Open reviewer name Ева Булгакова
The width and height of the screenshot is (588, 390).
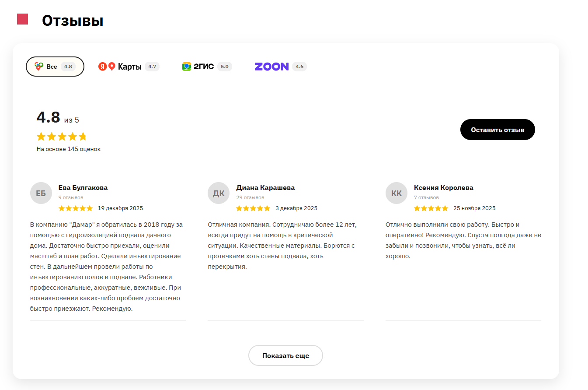tap(83, 188)
